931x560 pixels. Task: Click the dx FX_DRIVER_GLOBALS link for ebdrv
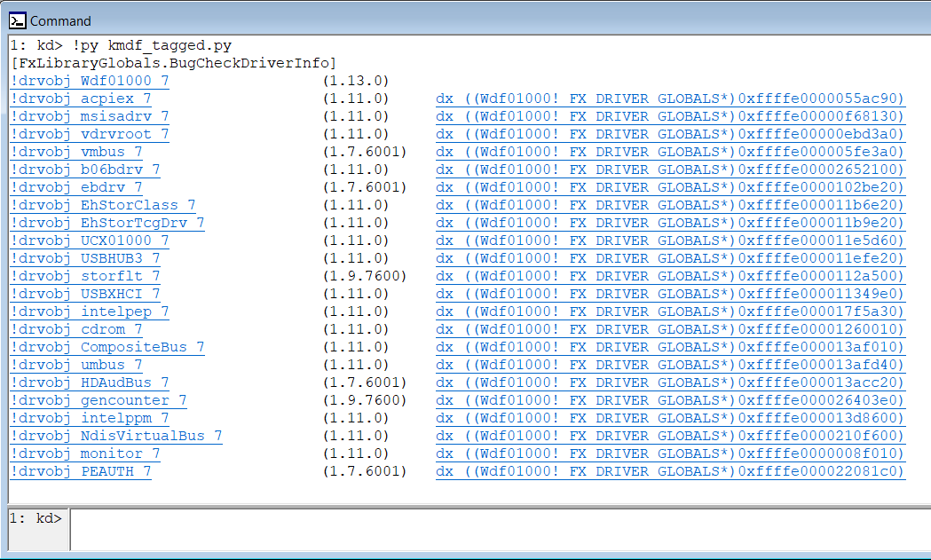pos(670,186)
